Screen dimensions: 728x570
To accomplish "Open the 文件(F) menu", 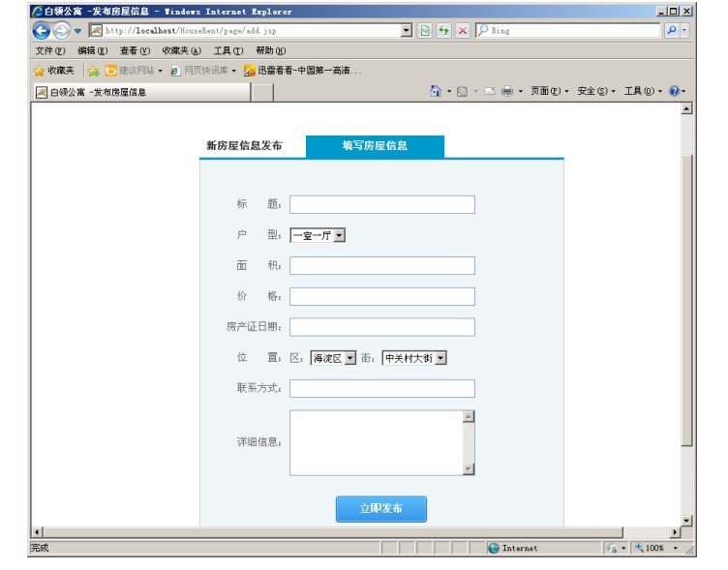I will (50, 50).
